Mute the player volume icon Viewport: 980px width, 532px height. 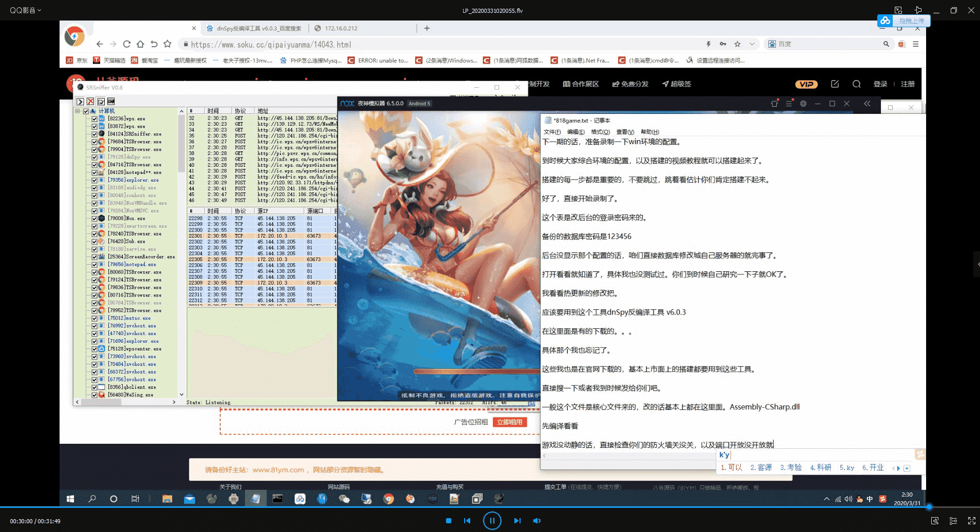tap(537, 521)
